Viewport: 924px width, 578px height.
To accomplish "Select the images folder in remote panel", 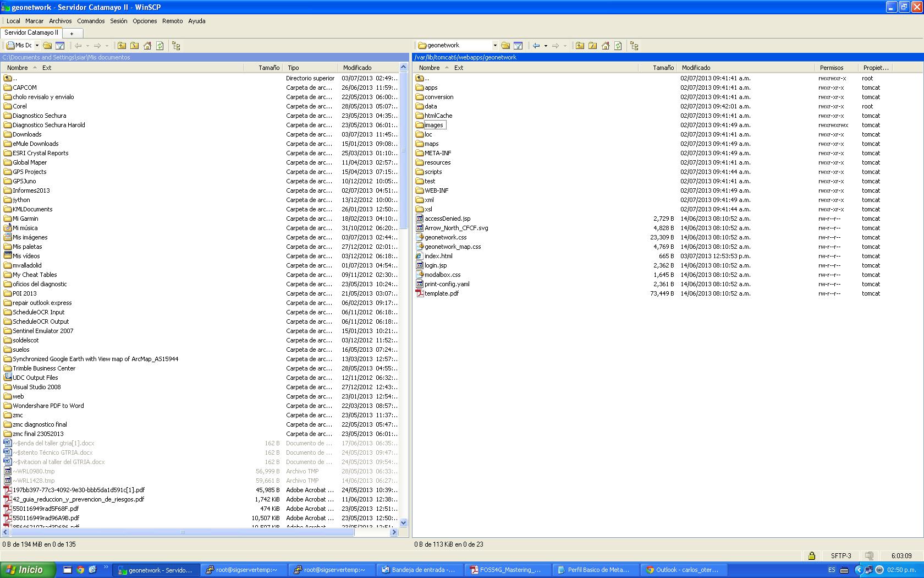I will (433, 125).
